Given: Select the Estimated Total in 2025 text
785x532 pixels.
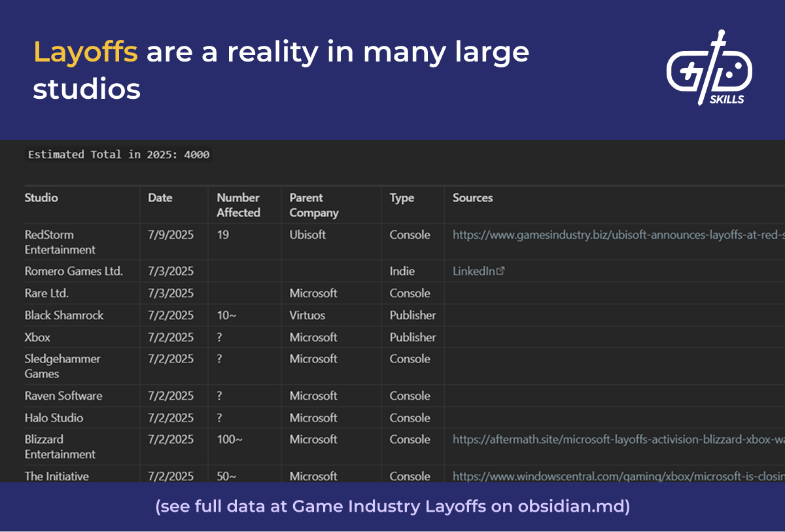Looking at the screenshot, I should tap(119, 154).
